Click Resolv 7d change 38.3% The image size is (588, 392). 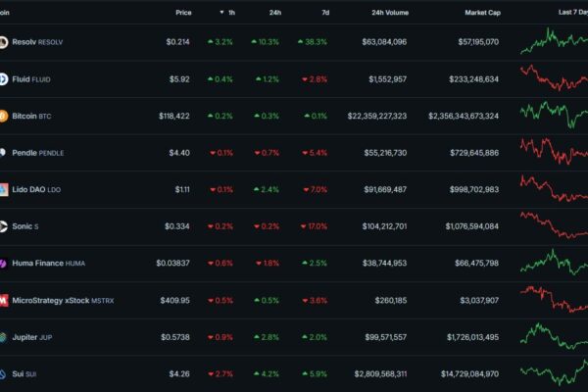click(313, 42)
